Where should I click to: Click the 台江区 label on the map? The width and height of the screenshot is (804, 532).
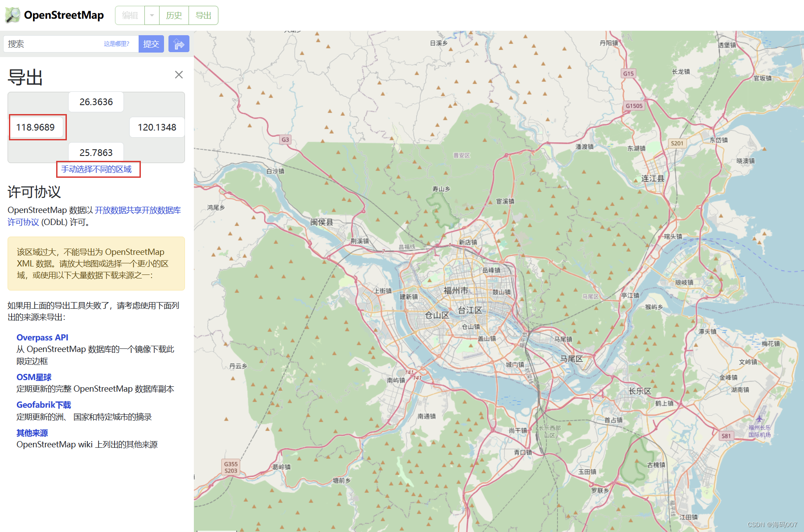click(x=470, y=310)
